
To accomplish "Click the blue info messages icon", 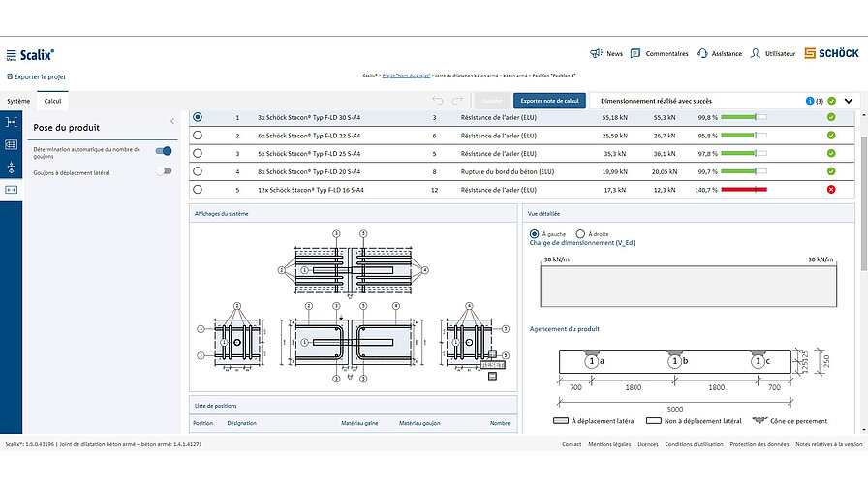I will click(809, 100).
